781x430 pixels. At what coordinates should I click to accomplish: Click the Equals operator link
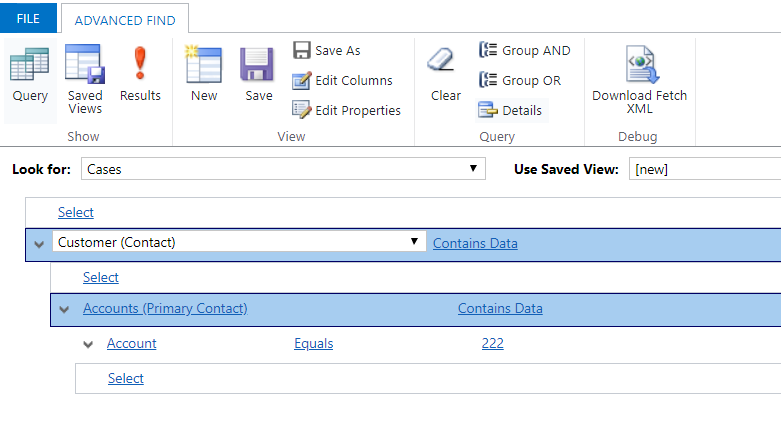click(x=313, y=343)
